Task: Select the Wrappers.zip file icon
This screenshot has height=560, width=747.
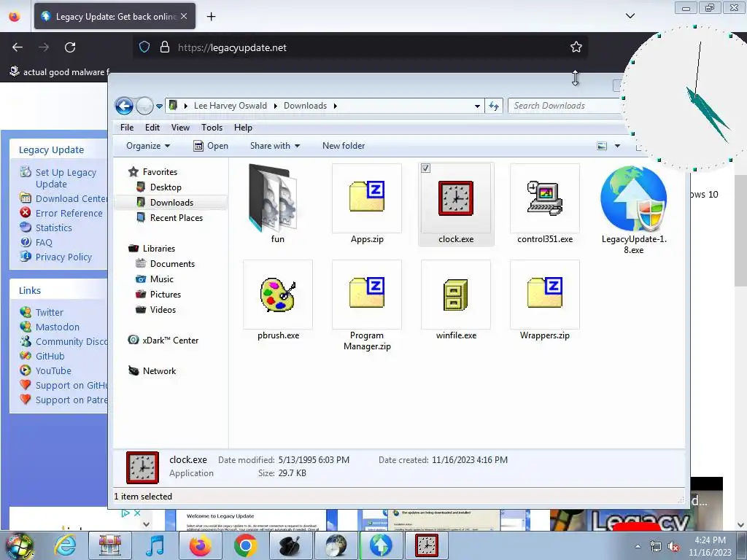Action: click(545, 292)
